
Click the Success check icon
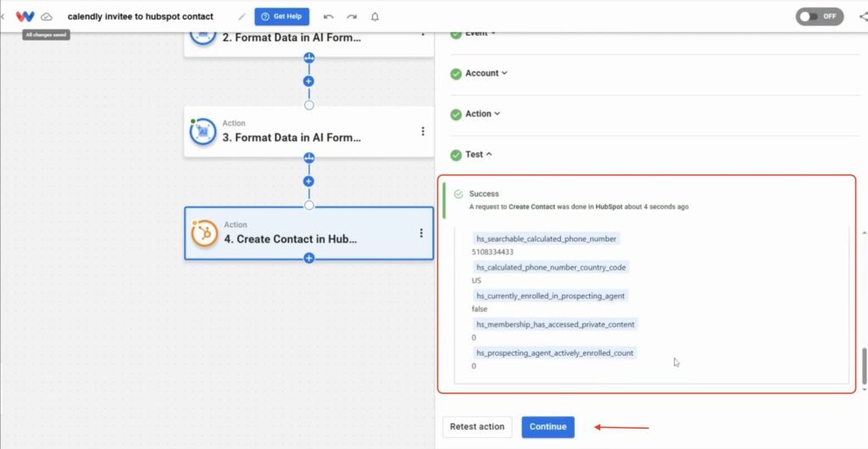[459, 194]
